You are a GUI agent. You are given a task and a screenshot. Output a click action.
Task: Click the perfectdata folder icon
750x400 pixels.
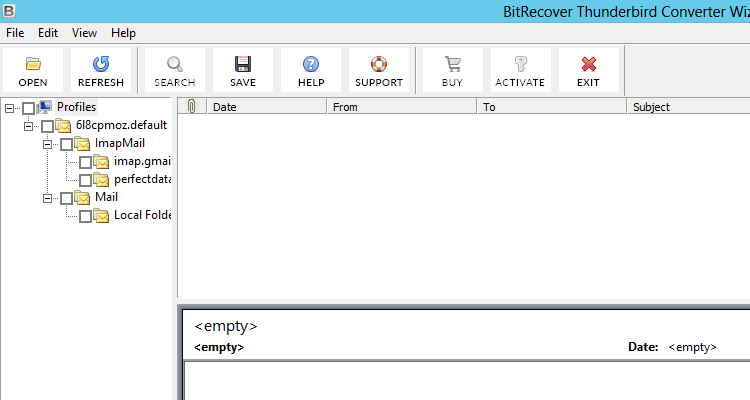coord(101,180)
